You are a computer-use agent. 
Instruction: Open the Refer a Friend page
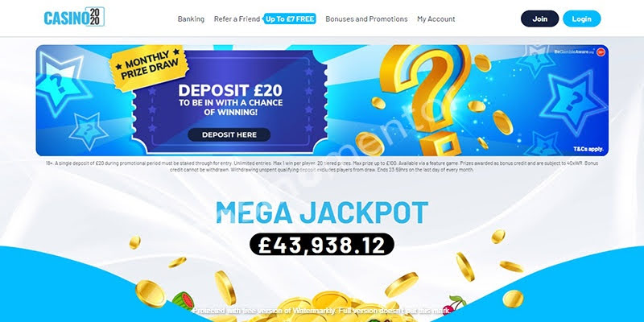[237, 19]
